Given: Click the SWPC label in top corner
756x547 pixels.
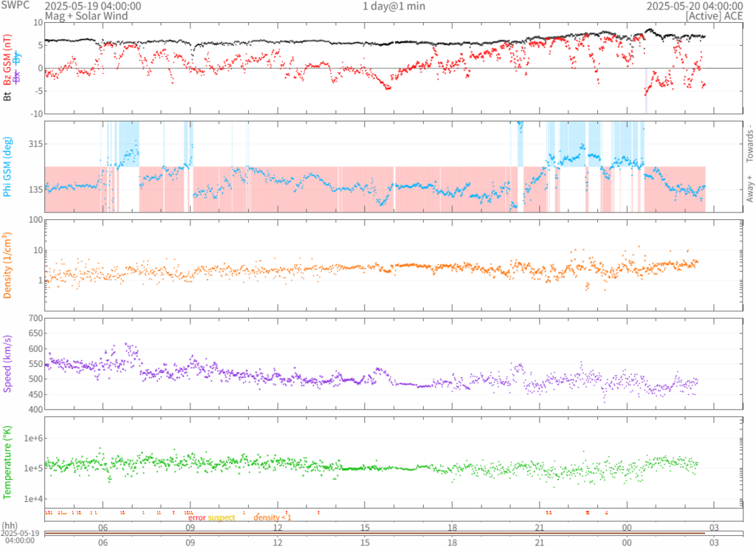Looking at the screenshot, I should coord(15,6).
